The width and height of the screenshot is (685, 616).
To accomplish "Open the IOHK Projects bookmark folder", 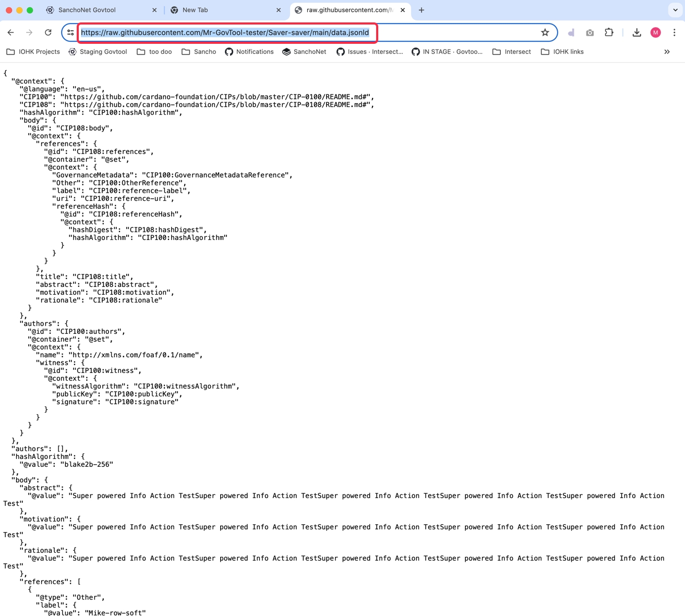I will coord(33,52).
